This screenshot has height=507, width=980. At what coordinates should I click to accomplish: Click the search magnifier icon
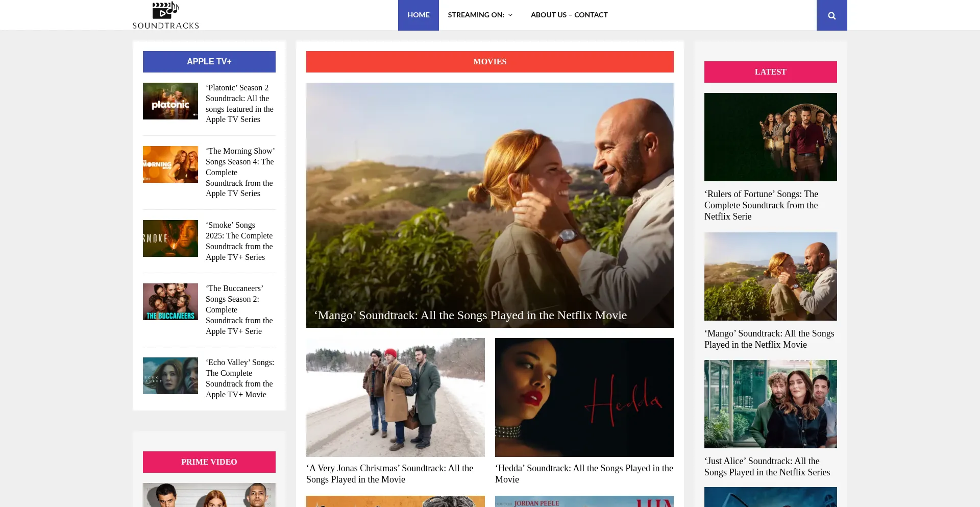(x=831, y=15)
